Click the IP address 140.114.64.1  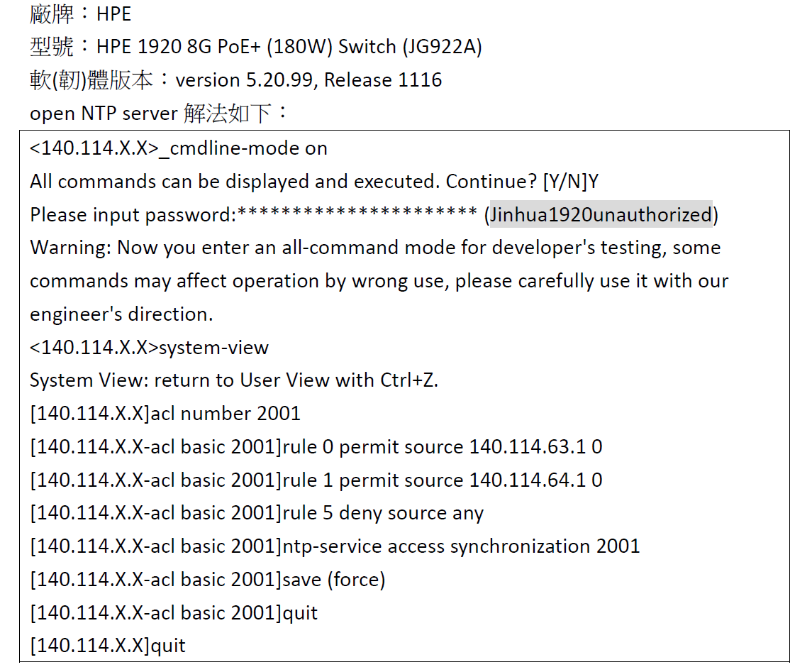[x=528, y=480]
